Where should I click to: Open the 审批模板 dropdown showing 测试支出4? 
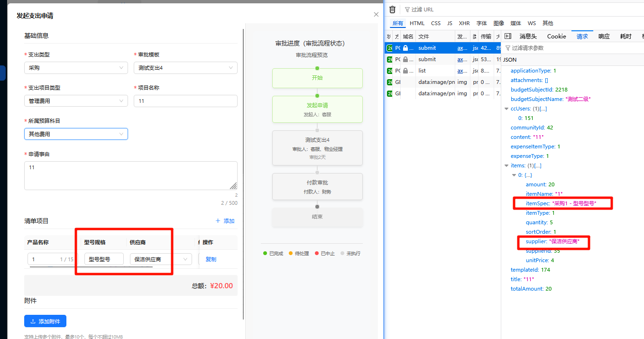click(x=185, y=68)
